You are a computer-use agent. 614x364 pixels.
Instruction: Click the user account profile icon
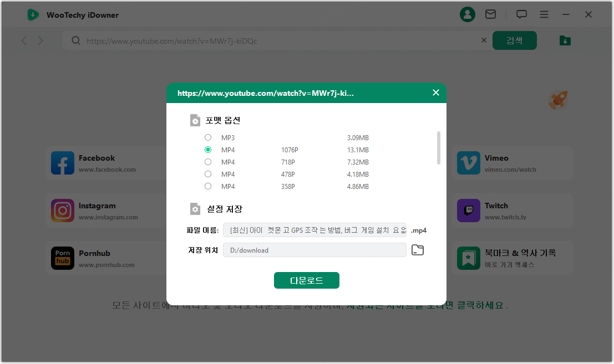click(468, 15)
